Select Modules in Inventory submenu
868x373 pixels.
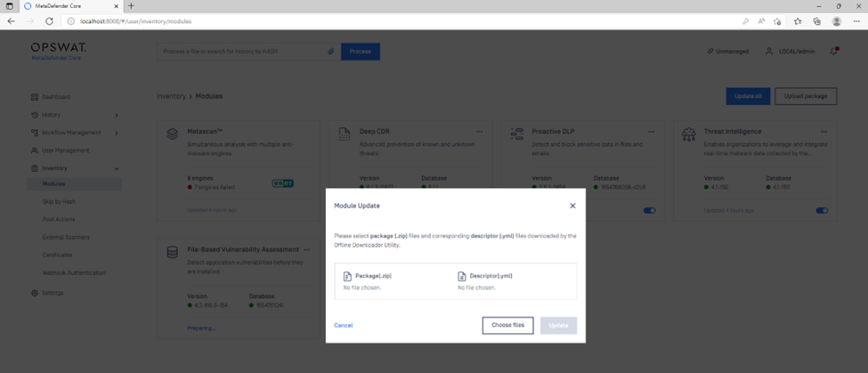point(74,183)
